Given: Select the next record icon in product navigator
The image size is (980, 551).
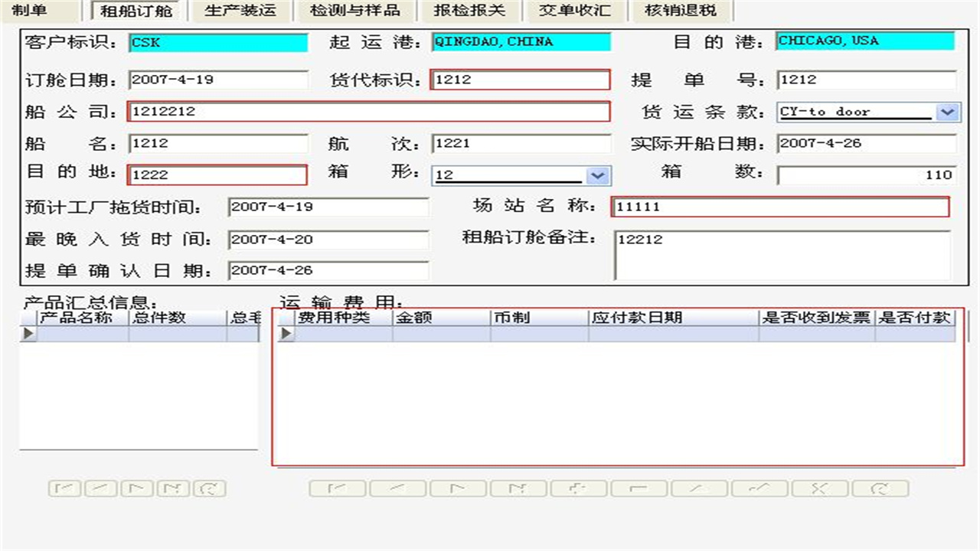Looking at the screenshot, I should point(137,488).
